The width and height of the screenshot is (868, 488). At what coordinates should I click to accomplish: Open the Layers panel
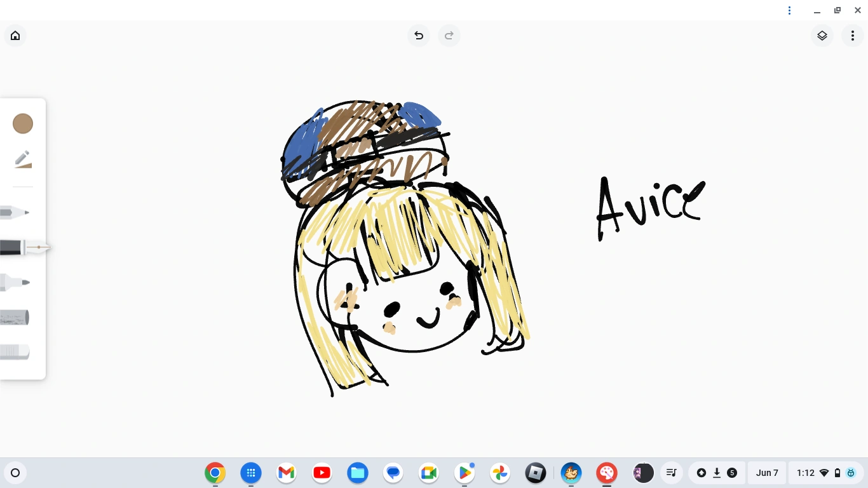coord(822,36)
